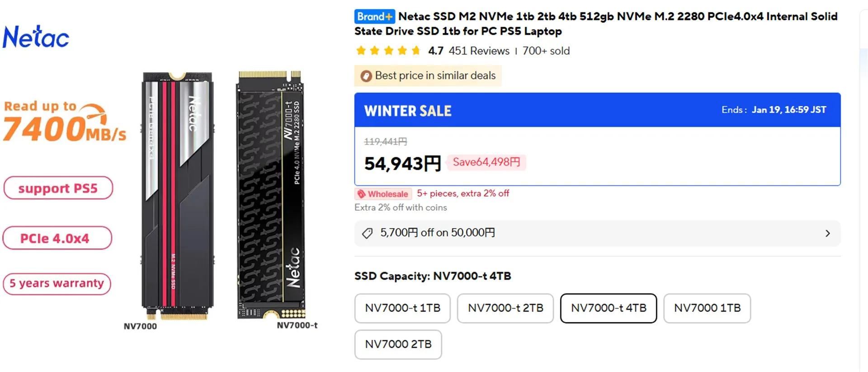Image resolution: width=868 pixels, height=372 pixels.
Task: Choose the NV7000 2TB option
Action: (398, 344)
